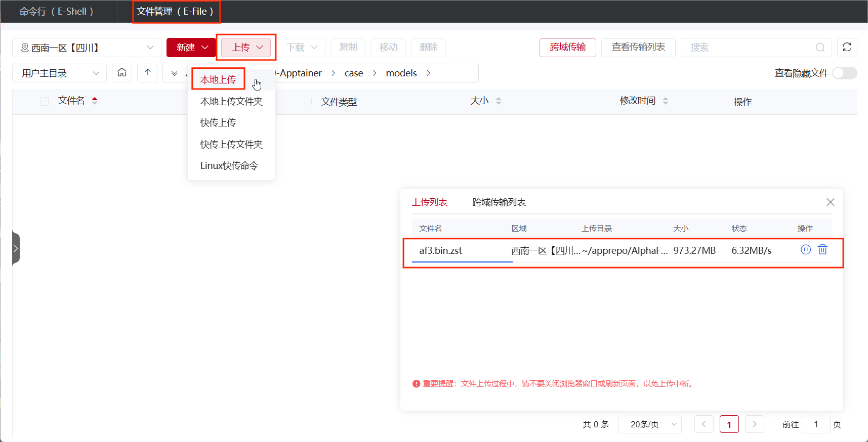The image size is (868, 442).
Task: Click the 跨域传输 button
Action: pos(567,48)
